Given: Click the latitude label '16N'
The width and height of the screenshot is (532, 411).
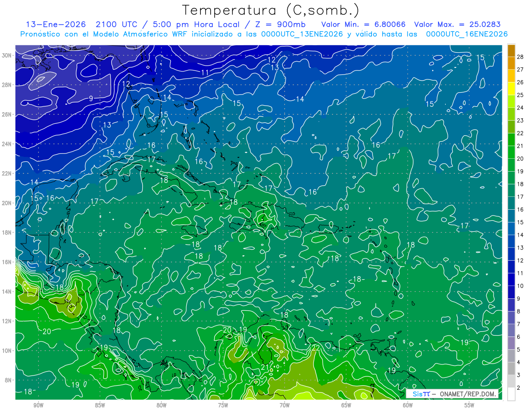Looking at the screenshot, I should (x=7, y=262).
